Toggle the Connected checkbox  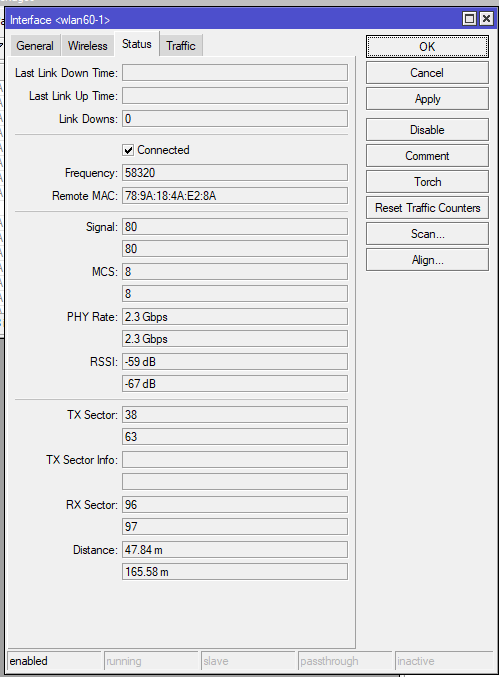click(128, 150)
